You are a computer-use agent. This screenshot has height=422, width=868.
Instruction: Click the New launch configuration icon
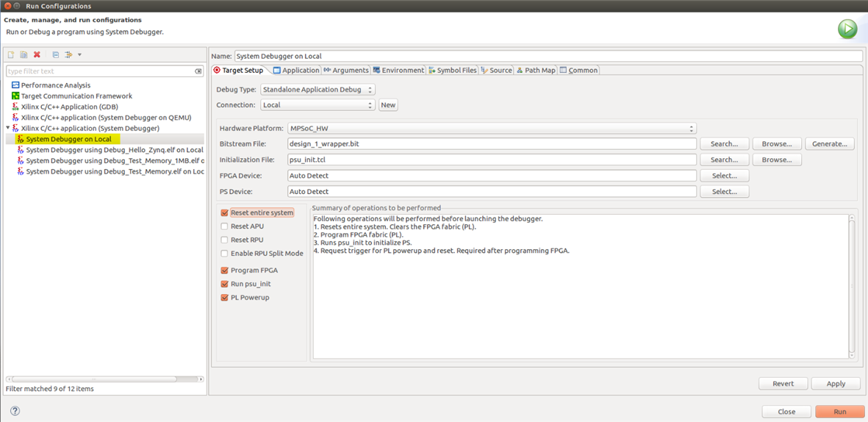tap(11, 55)
